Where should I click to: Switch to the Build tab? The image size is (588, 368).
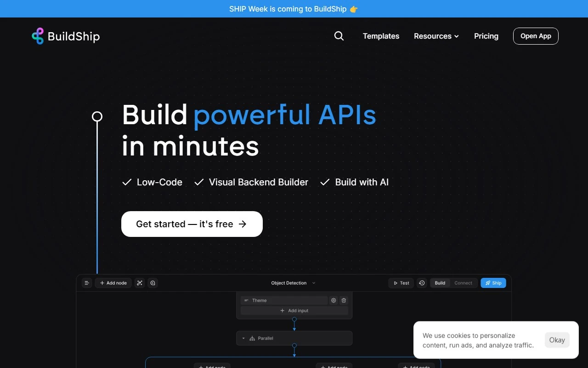point(440,283)
